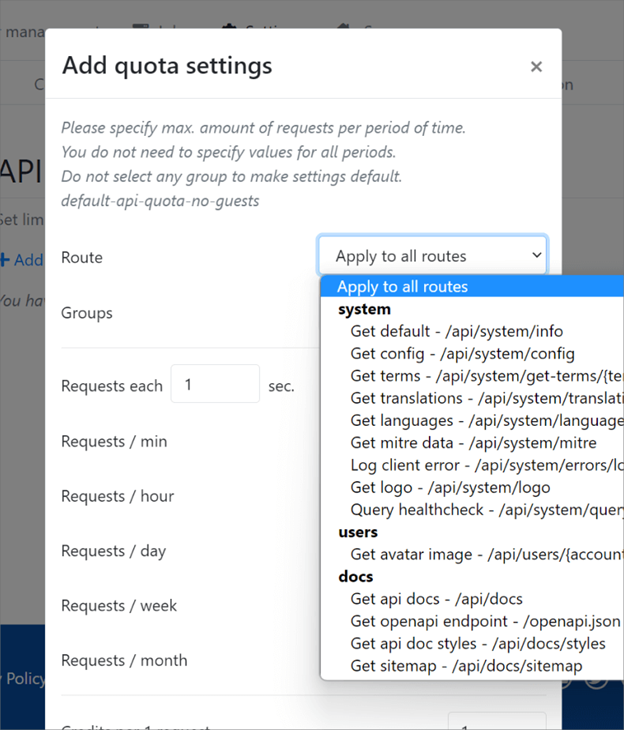Select 'Get api doc styles' route

pos(478,644)
